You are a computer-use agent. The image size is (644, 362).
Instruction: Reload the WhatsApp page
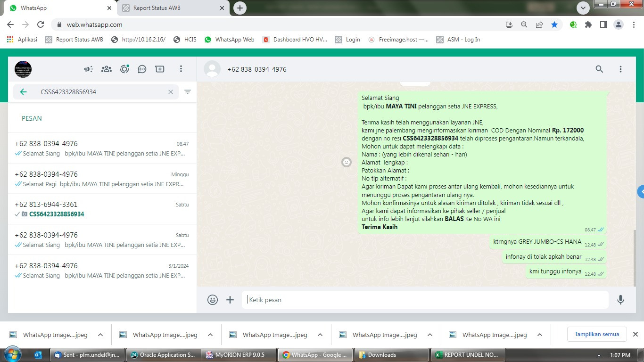[x=41, y=25]
